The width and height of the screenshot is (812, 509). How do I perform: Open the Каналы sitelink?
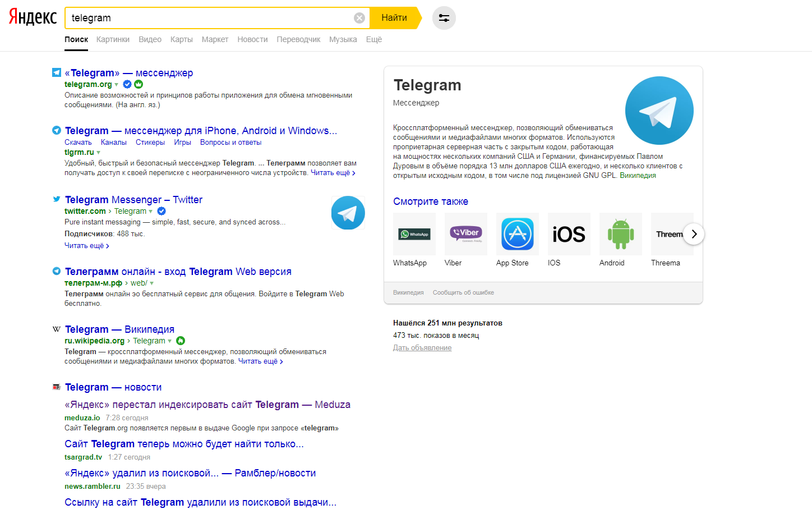(114, 143)
